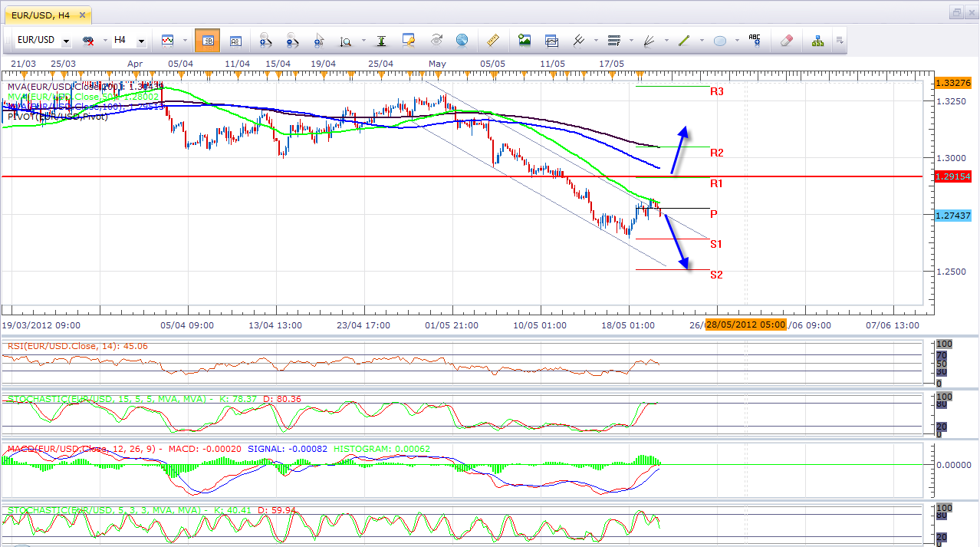The image size is (980, 547).
Task: Click the 01/05 21:00 time axis label
Action: pos(452,325)
